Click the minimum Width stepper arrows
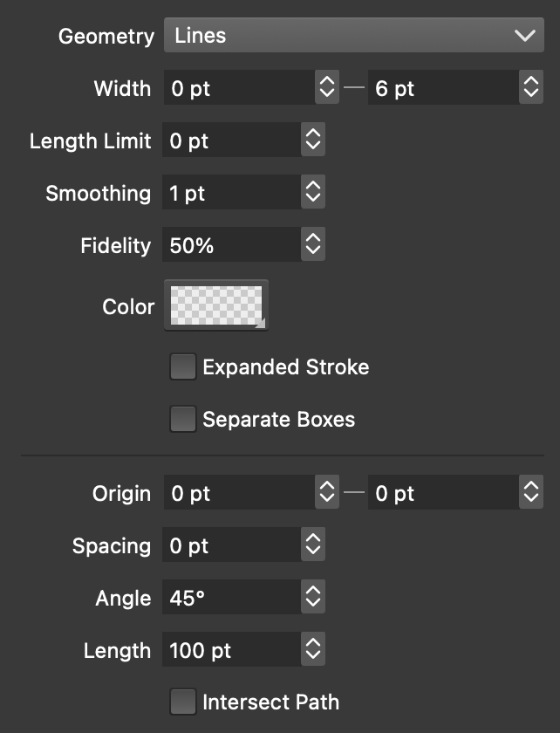The image size is (560, 733). [x=326, y=88]
